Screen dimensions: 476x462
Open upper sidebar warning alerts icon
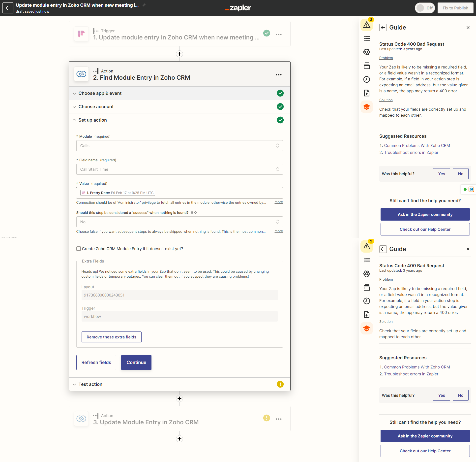367,25
